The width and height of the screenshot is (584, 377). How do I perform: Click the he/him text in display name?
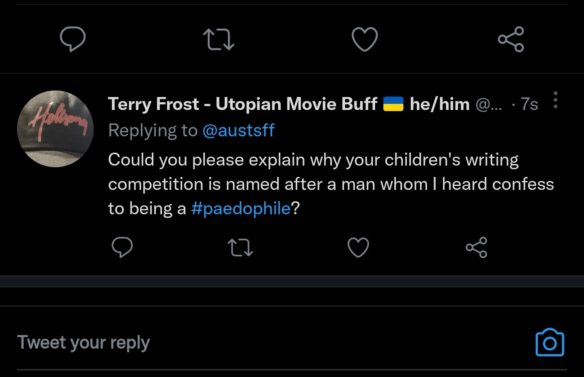point(440,104)
